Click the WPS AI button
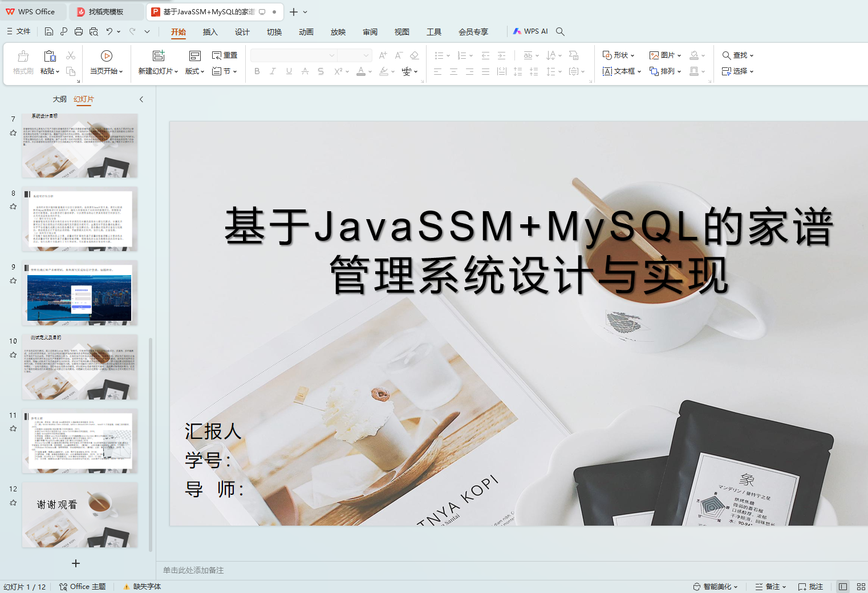This screenshot has width=868, height=593. [530, 31]
